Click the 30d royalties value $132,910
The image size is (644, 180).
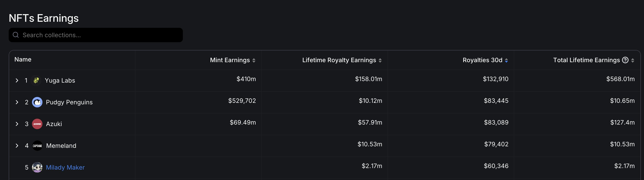coord(496,79)
